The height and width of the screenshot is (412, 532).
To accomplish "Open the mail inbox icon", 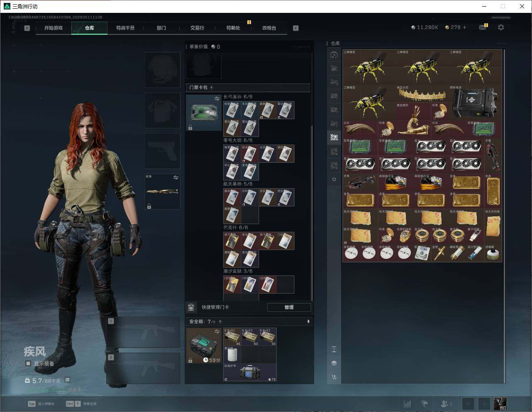I will click(x=483, y=27).
